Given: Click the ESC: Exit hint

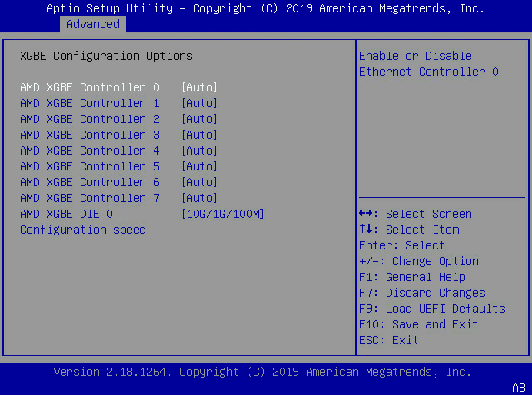Looking at the screenshot, I should pyautogui.click(x=388, y=340).
